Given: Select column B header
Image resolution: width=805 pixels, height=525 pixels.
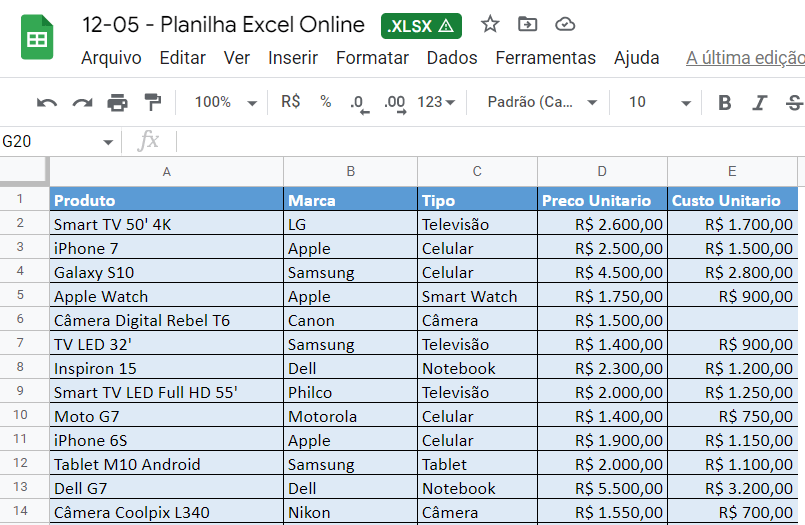Looking at the screenshot, I should pos(350,171).
